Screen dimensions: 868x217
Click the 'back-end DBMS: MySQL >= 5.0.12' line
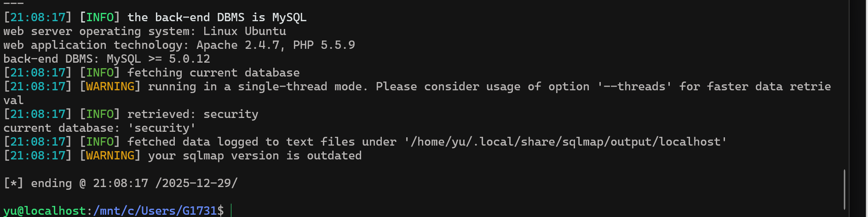[x=107, y=59]
